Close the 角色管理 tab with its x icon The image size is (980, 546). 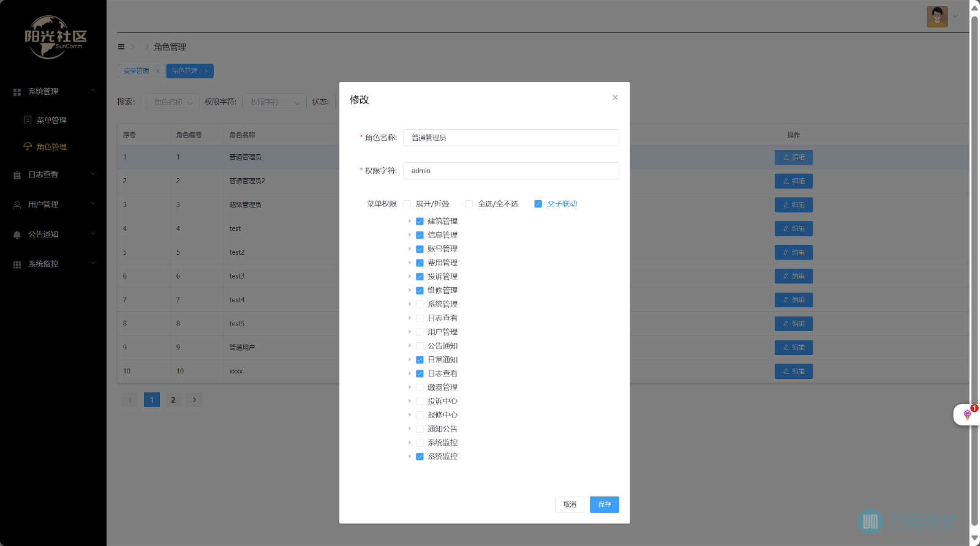click(206, 71)
